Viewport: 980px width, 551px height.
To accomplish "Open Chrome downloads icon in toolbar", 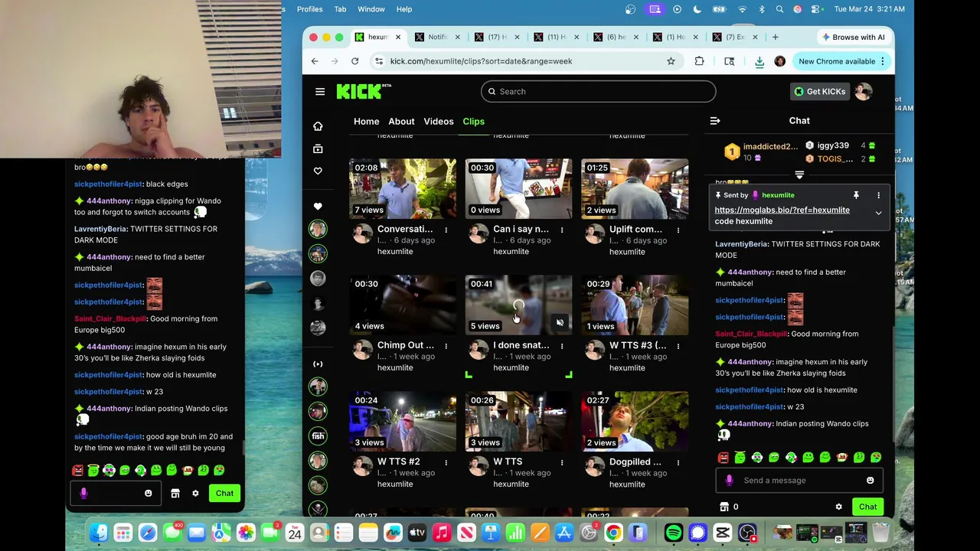I will point(759,61).
